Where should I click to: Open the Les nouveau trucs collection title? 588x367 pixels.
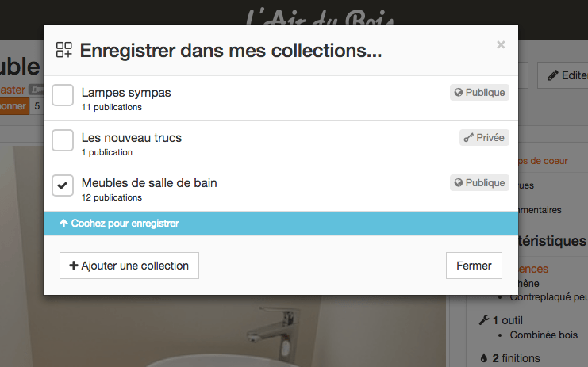131,137
